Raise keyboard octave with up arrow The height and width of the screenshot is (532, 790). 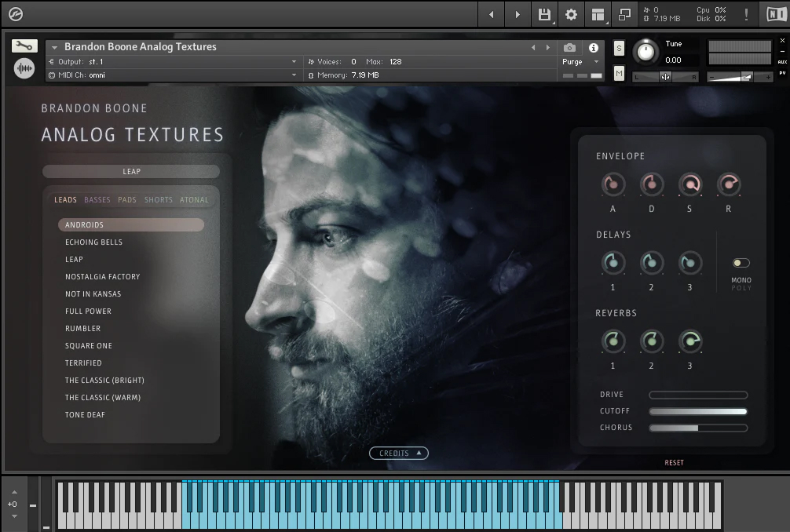tap(14, 492)
